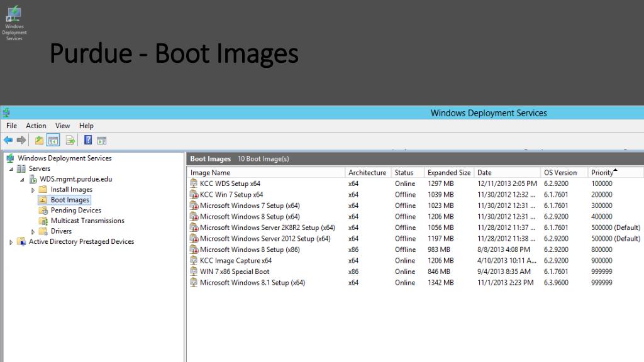The image size is (644, 362).
Task: Click the KCC Image Capture x64 icon
Action: point(194,261)
